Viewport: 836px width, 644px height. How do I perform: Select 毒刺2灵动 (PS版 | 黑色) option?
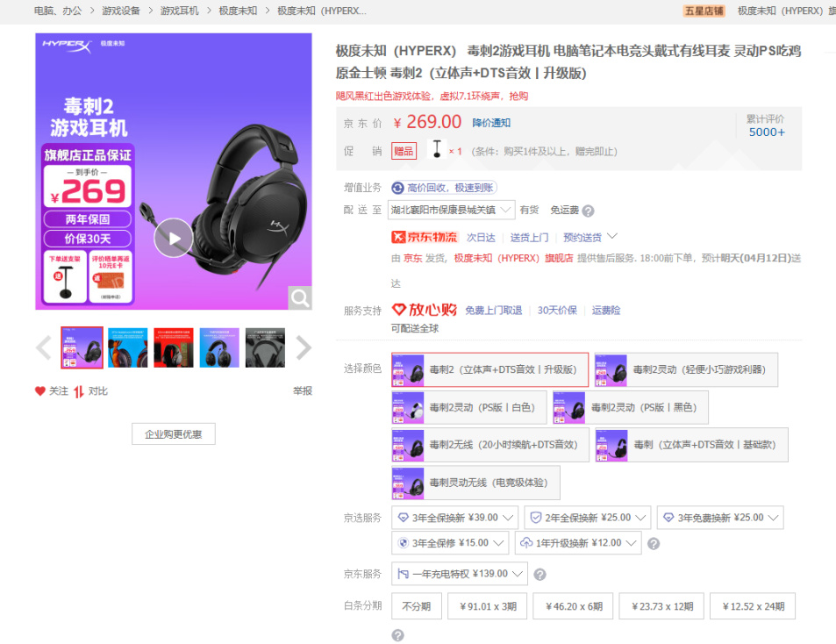pos(631,407)
